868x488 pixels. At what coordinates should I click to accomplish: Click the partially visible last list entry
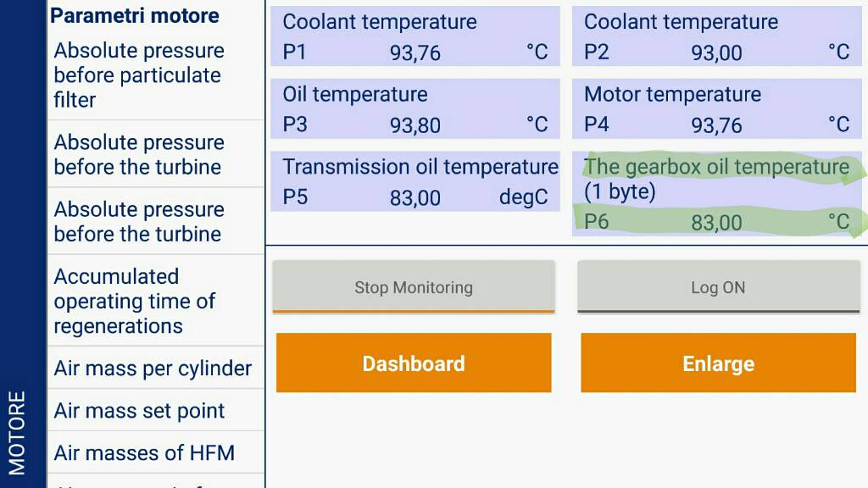[x=156, y=481]
